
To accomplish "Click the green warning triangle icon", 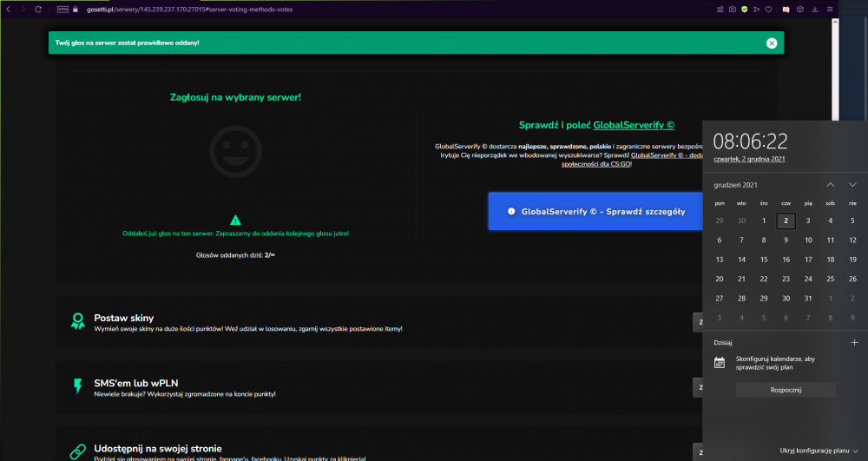I will click(x=235, y=220).
